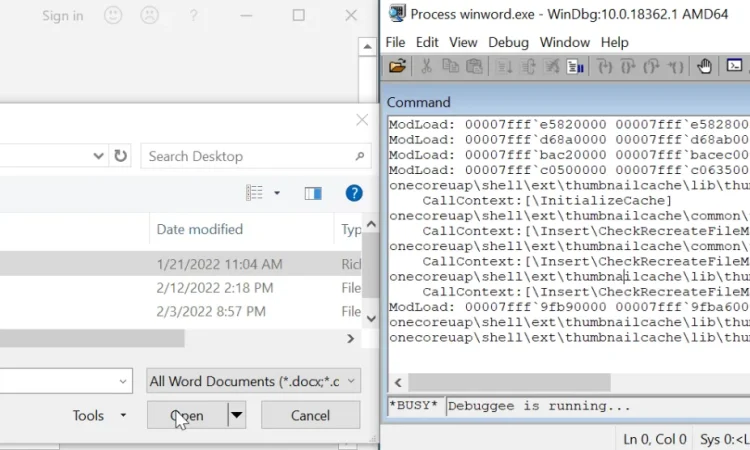Open the file name combo box dropdown
The image size is (750, 450).
pyautogui.click(x=123, y=381)
